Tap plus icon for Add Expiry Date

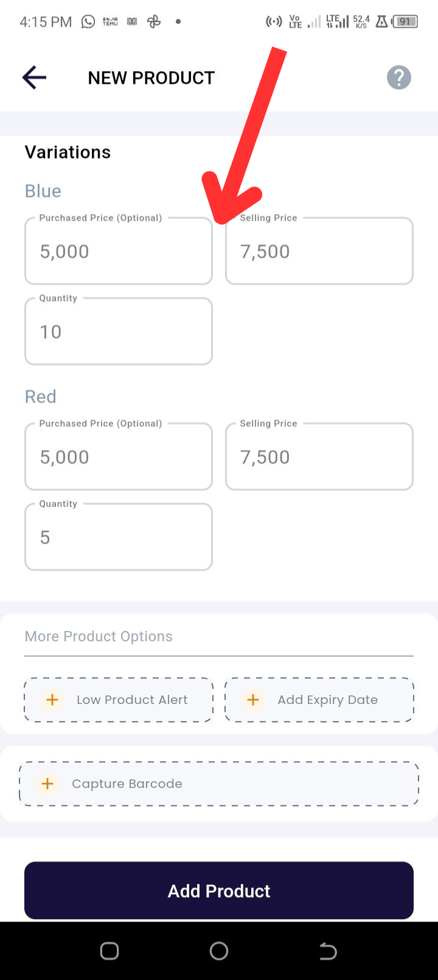pyautogui.click(x=253, y=700)
